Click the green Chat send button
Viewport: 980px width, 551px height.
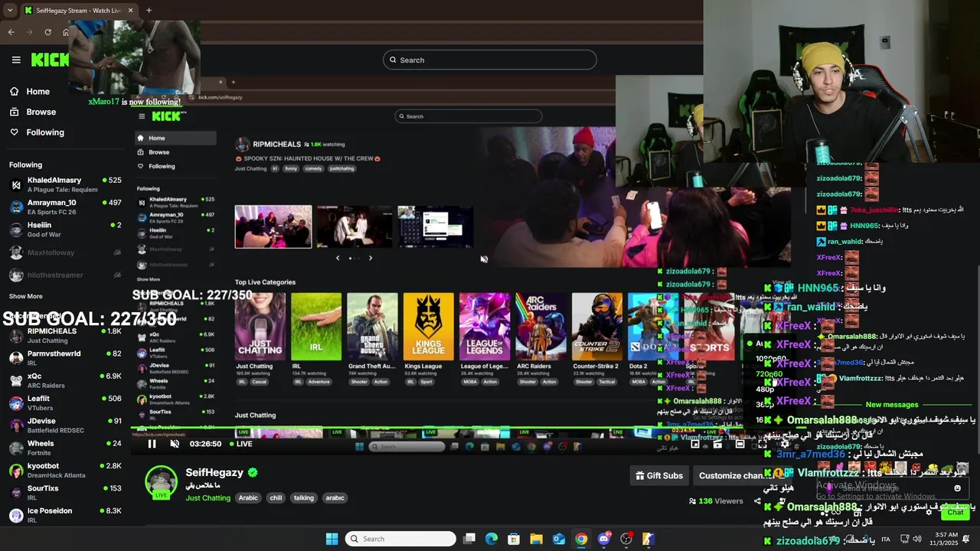coord(955,513)
